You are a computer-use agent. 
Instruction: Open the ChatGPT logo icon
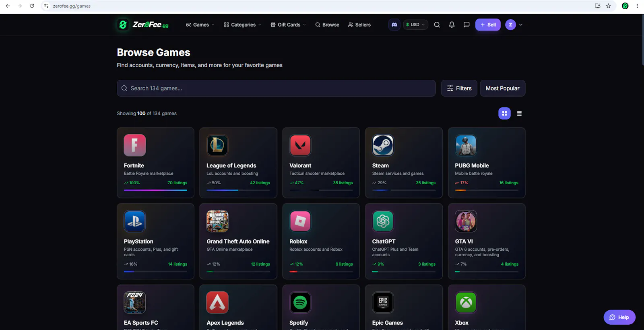(383, 221)
